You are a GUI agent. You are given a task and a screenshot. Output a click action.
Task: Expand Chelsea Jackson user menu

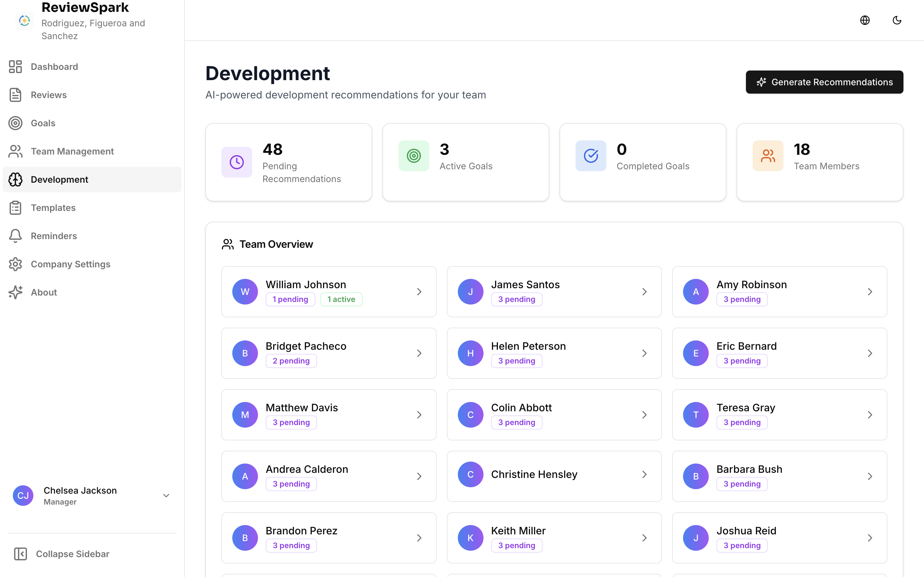[x=166, y=495]
